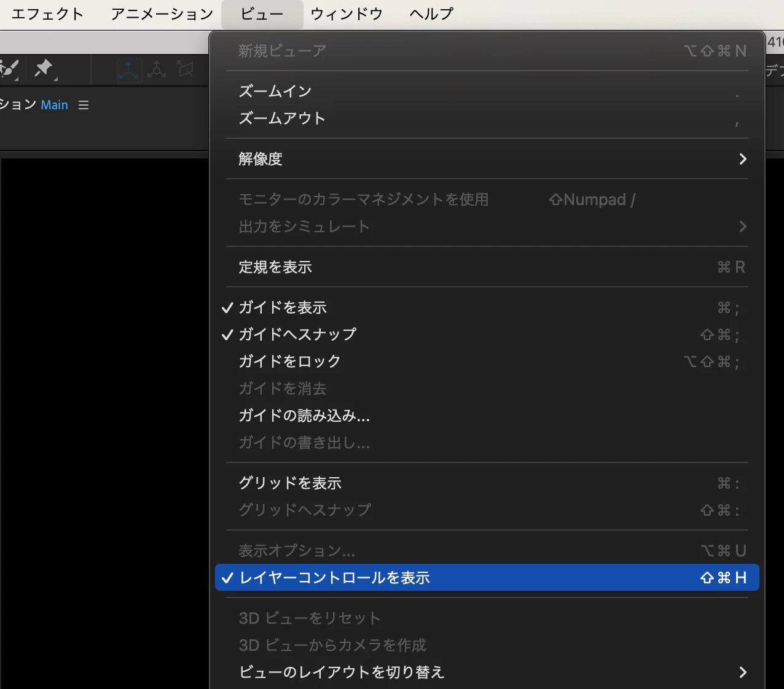Click ガイドを消去 menu entry

click(487, 389)
